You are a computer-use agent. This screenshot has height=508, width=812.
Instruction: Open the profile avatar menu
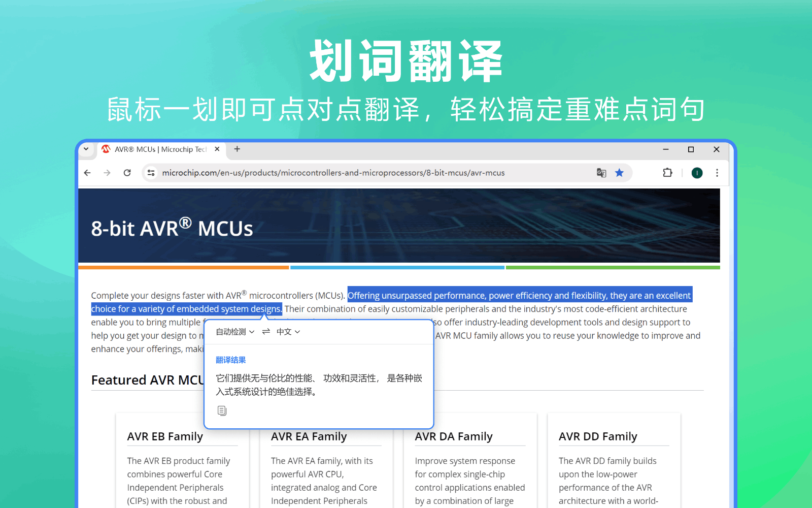click(x=697, y=173)
